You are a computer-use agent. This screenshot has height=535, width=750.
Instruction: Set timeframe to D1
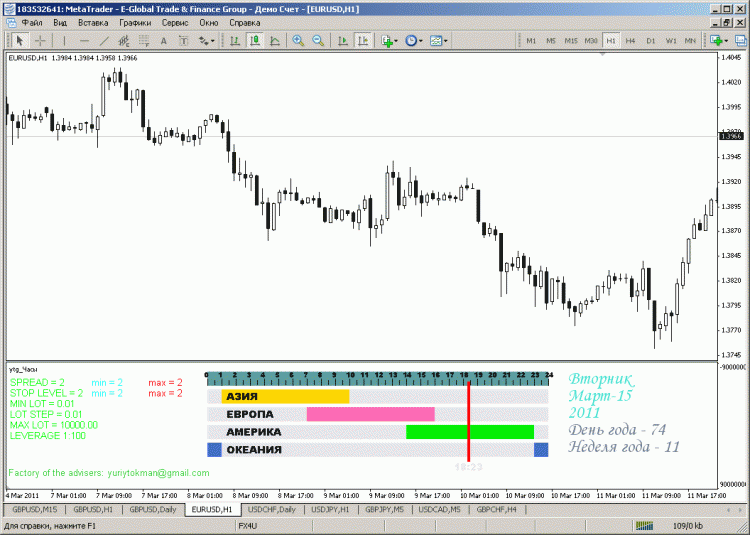pyautogui.click(x=651, y=41)
